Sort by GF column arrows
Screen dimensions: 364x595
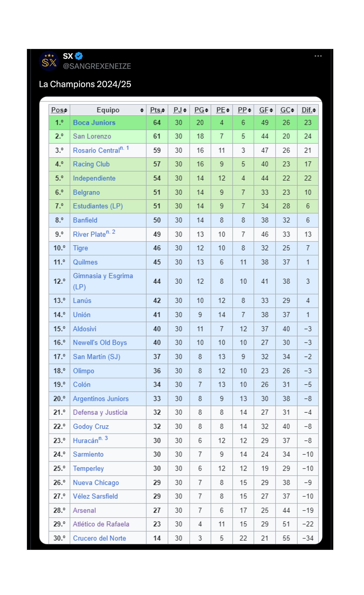271,110
